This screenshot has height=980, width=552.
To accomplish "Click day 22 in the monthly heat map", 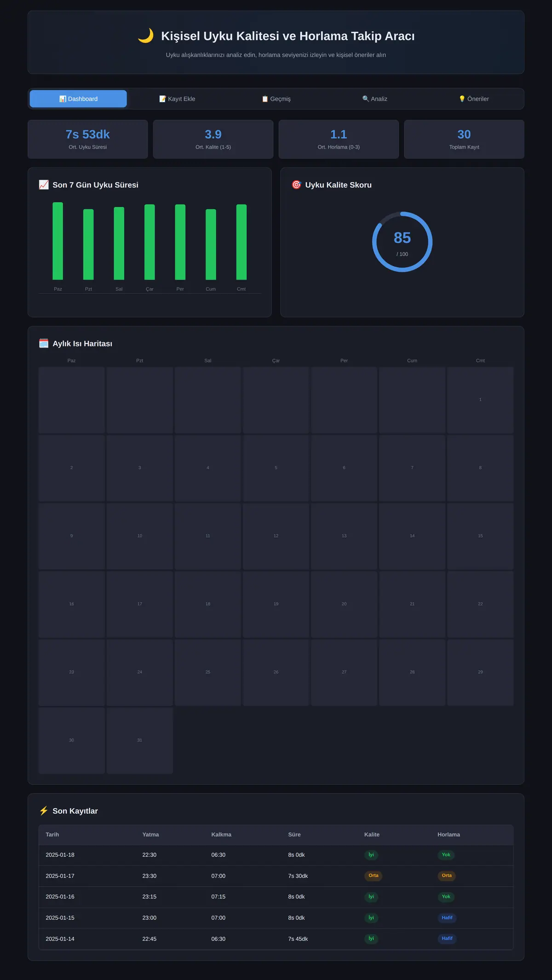I will coord(480,604).
